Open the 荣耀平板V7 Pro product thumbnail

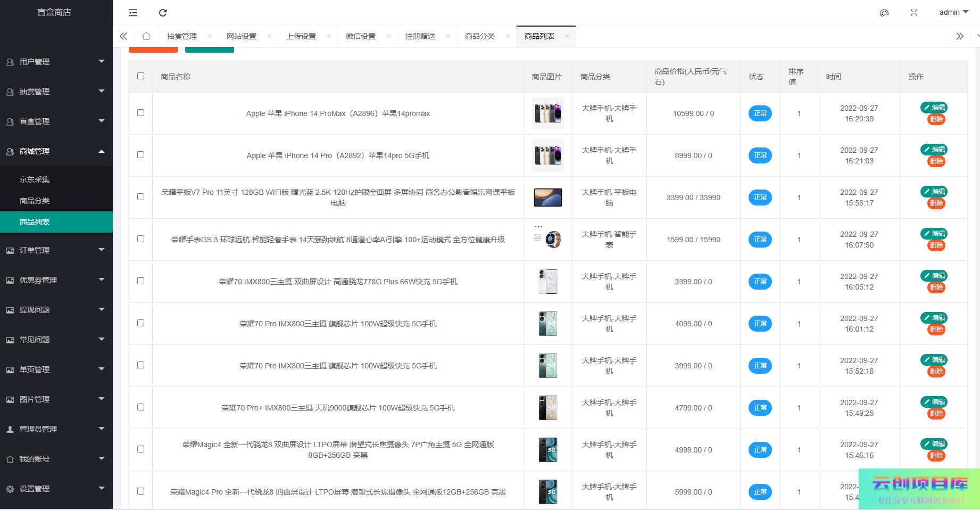[547, 198]
